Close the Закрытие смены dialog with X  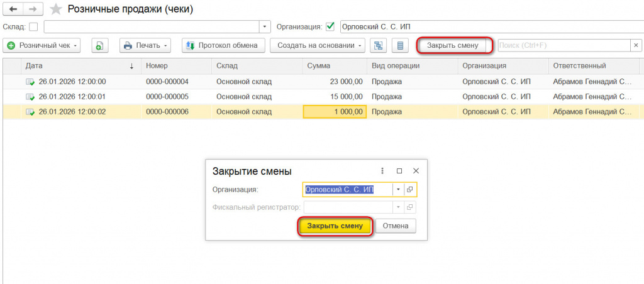416,171
